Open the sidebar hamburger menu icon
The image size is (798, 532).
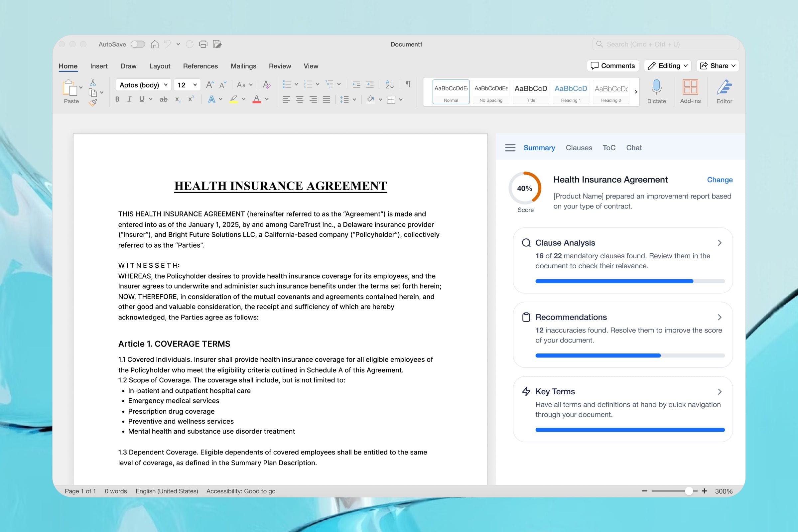point(510,148)
